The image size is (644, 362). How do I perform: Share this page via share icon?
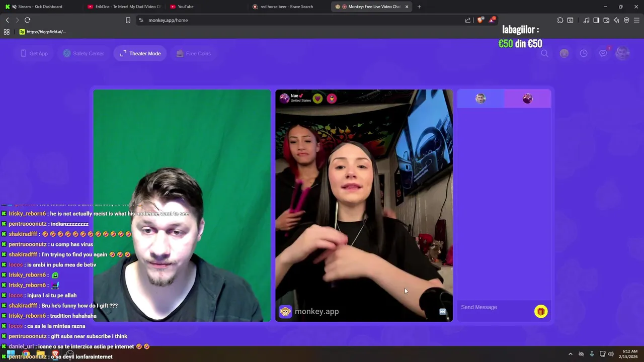(468, 20)
